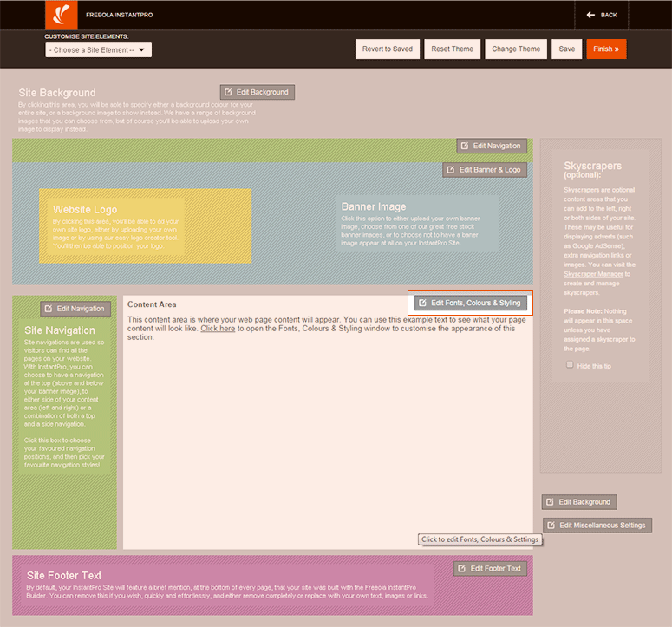Click the orange Finish button

pos(606,49)
